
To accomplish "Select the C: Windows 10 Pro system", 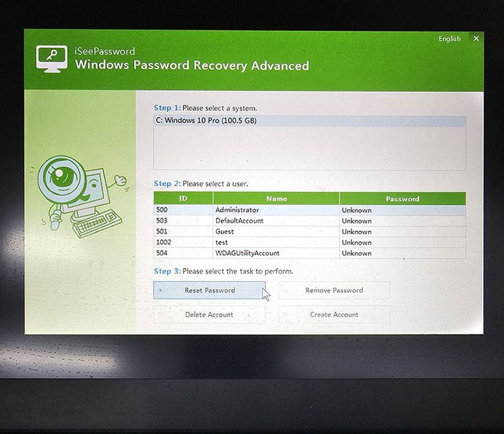I will click(x=310, y=121).
